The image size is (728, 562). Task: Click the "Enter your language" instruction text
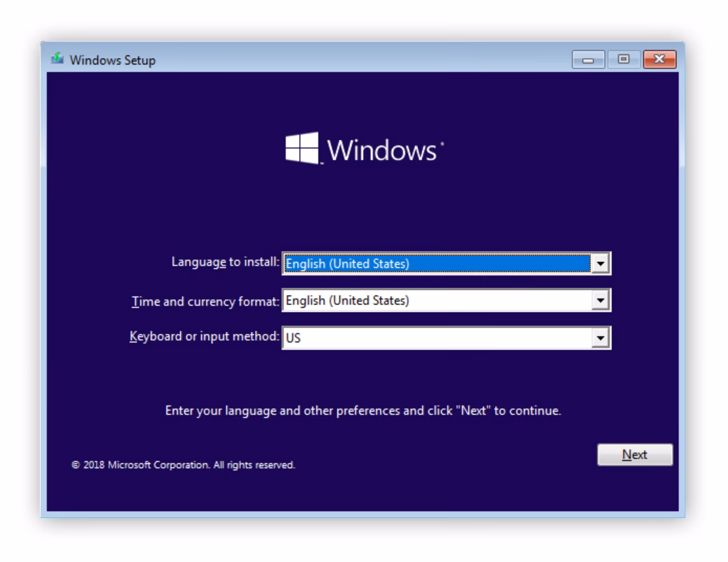point(363,410)
